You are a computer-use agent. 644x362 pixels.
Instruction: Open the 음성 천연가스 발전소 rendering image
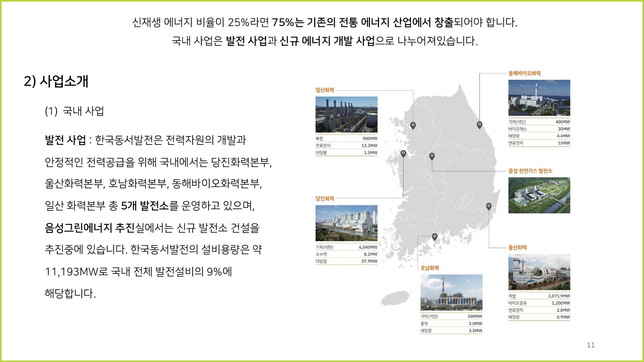539,195
